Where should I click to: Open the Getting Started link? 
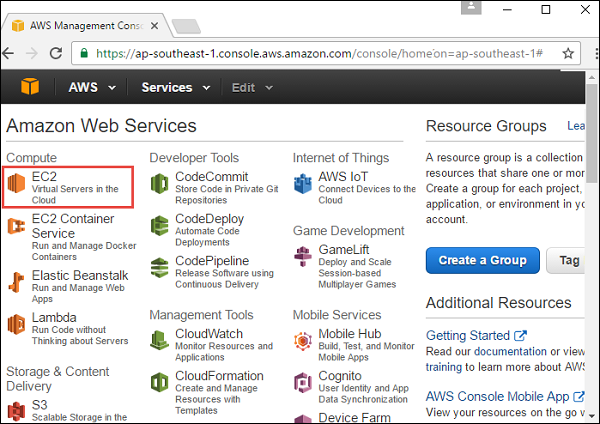[469, 335]
